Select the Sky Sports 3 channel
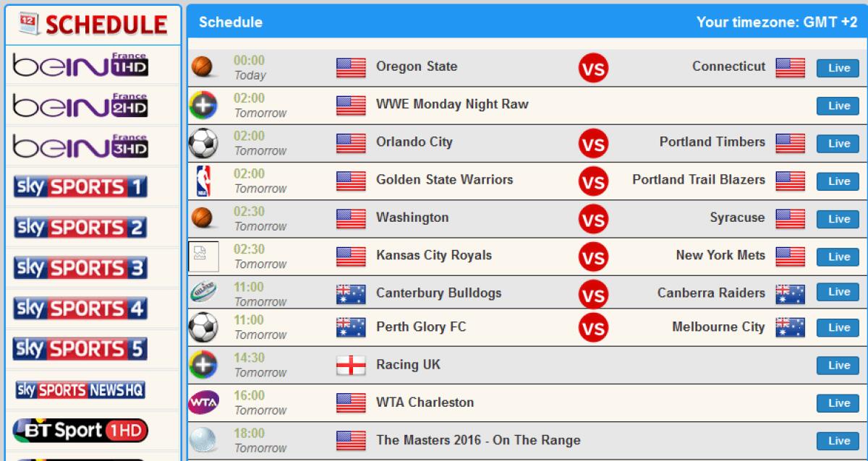 click(92, 268)
